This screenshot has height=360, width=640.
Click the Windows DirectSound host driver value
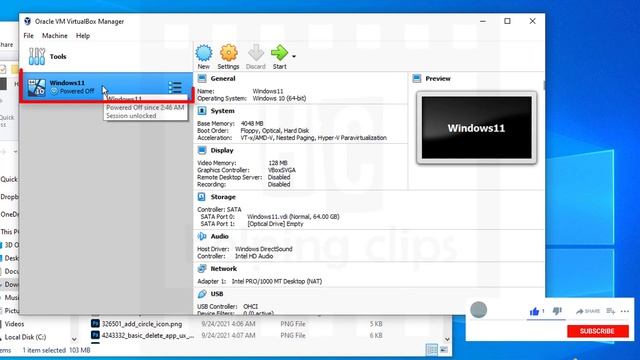pyautogui.click(x=264, y=249)
